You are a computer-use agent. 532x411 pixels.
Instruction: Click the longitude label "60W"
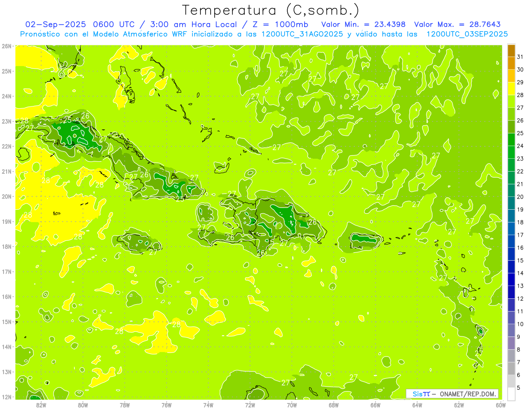[x=501, y=404]
